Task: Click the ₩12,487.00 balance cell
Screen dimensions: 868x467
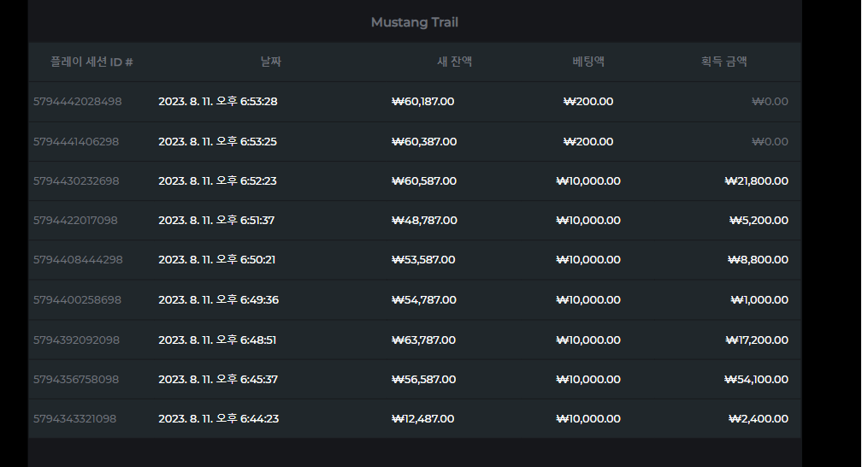Action: 423,418
